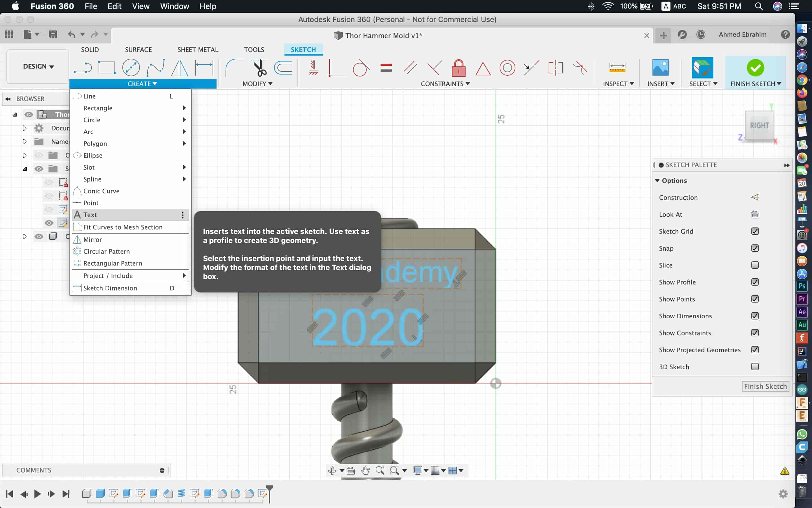This screenshot has height=508, width=812.
Task: Apply the Horizontal/Vertical constraint icon
Action: coord(314,67)
